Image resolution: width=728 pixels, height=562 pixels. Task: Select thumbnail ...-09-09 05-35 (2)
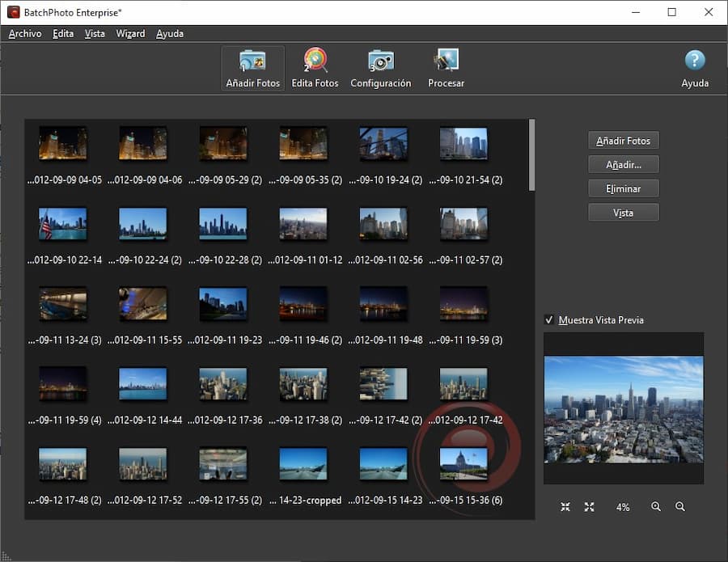pyautogui.click(x=303, y=143)
